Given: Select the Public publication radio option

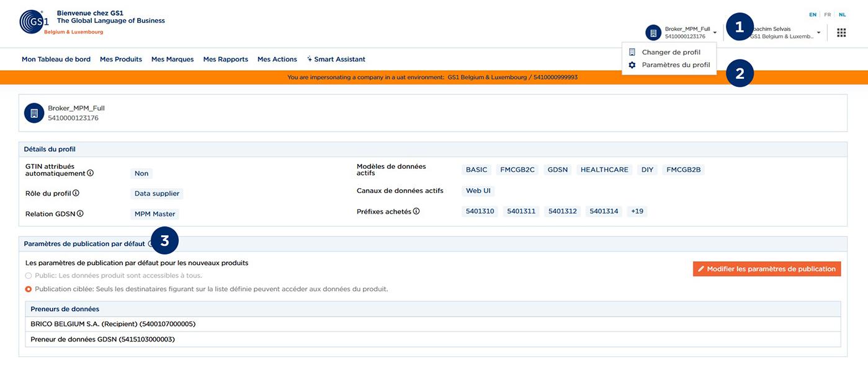Looking at the screenshot, I should click(29, 275).
